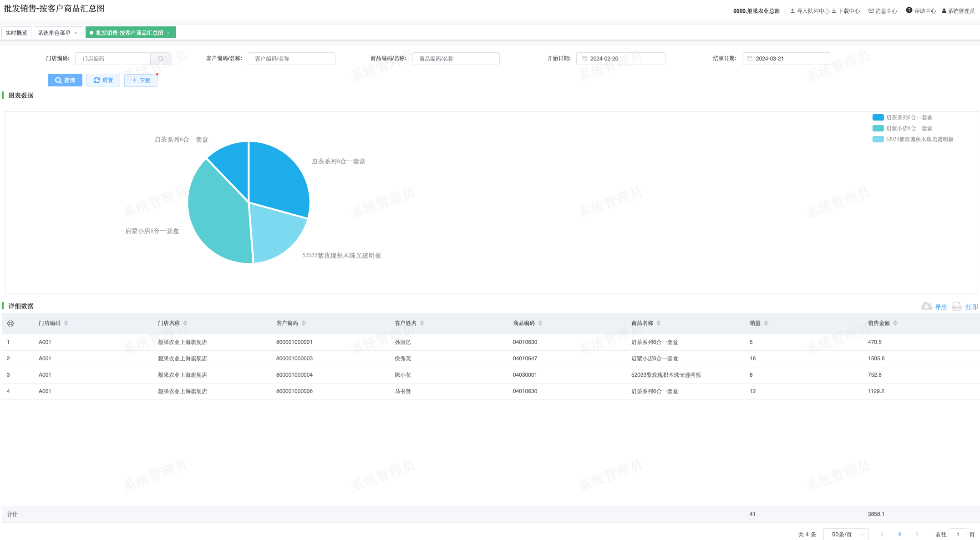
Task: Click the 查询 query button
Action: [65, 80]
